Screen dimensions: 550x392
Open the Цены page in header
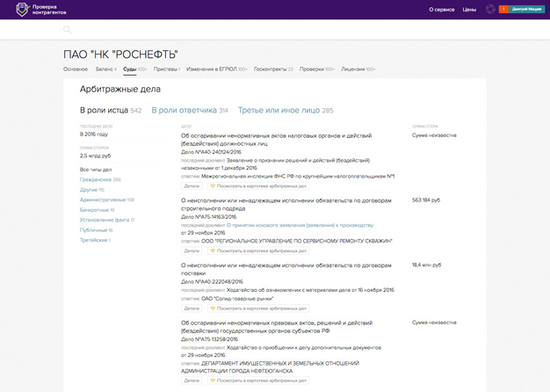tap(469, 10)
